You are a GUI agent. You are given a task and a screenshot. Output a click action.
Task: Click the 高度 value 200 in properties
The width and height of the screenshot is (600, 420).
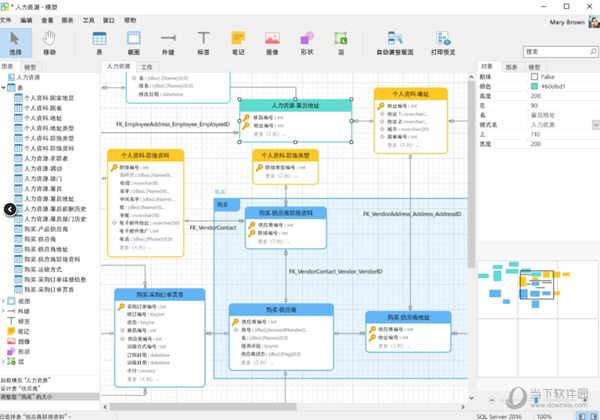[536, 96]
